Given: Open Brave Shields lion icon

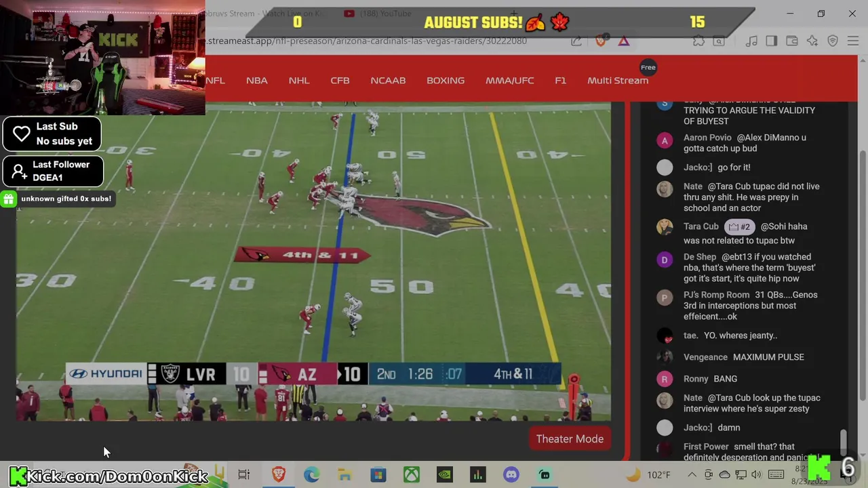Looking at the screenshot, I should (x=601, y=41).
